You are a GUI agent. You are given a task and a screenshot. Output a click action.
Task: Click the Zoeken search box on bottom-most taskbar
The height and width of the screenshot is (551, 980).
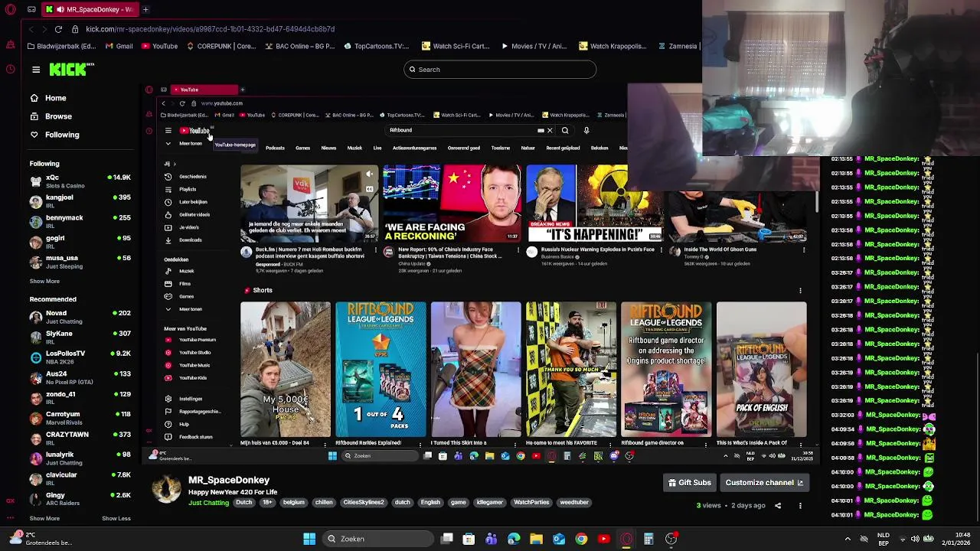377,539
